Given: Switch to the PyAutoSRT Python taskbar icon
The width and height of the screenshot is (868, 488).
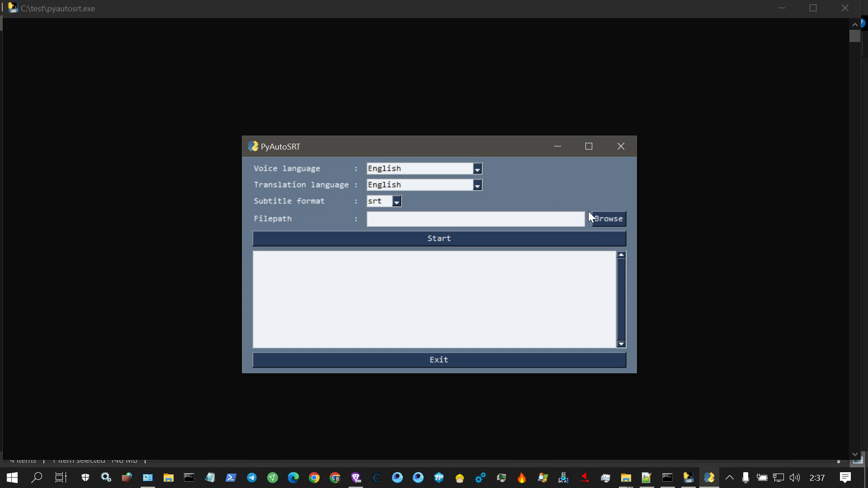Looking at the screenshot, I should click(x=709, y=478).
